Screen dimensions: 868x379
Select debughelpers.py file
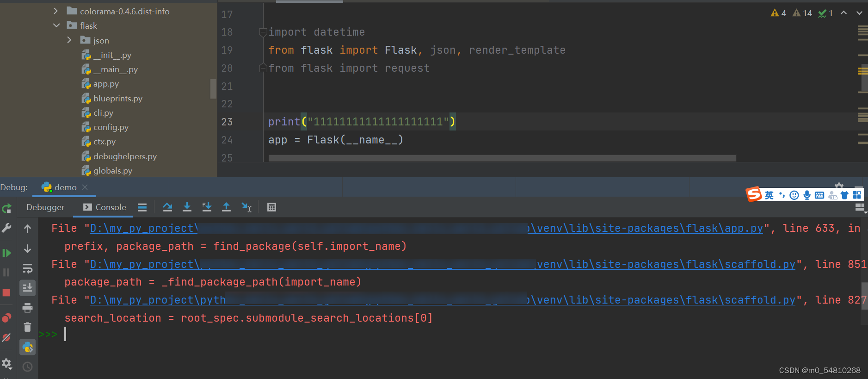pyautogui.click(x=119, y=156)
